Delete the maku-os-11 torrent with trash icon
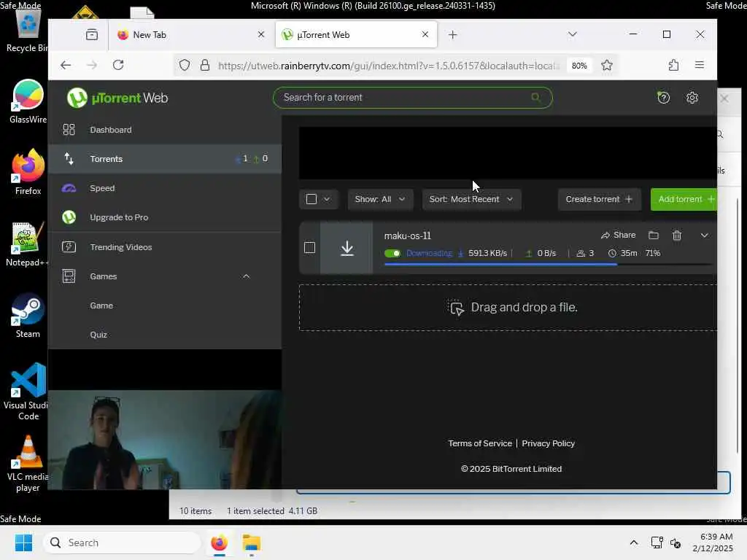This screenshot has width=747, height=560. tap(676, 236)
